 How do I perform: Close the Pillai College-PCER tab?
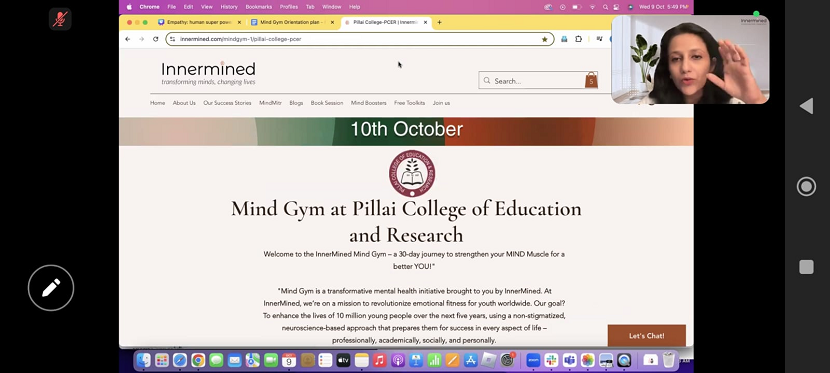[x=425, y=22]
